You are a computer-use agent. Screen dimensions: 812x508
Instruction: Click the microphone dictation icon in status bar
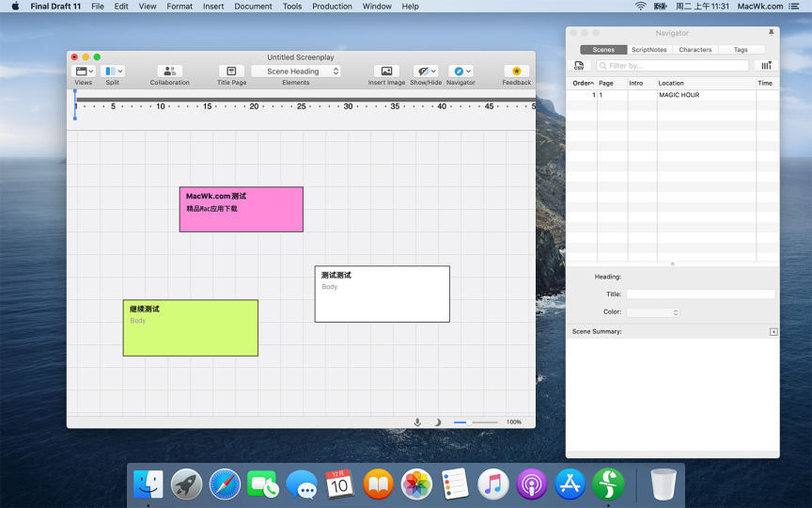417,422
